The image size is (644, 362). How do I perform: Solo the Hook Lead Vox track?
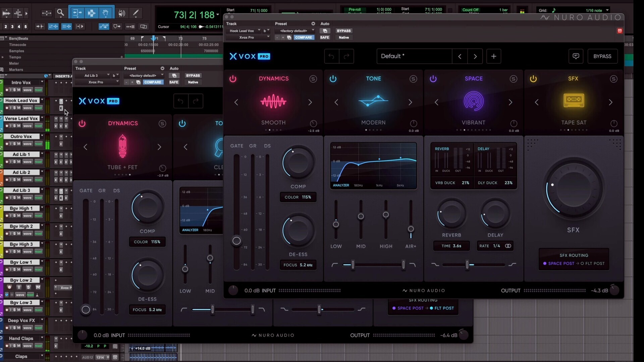tap(14, 108)
